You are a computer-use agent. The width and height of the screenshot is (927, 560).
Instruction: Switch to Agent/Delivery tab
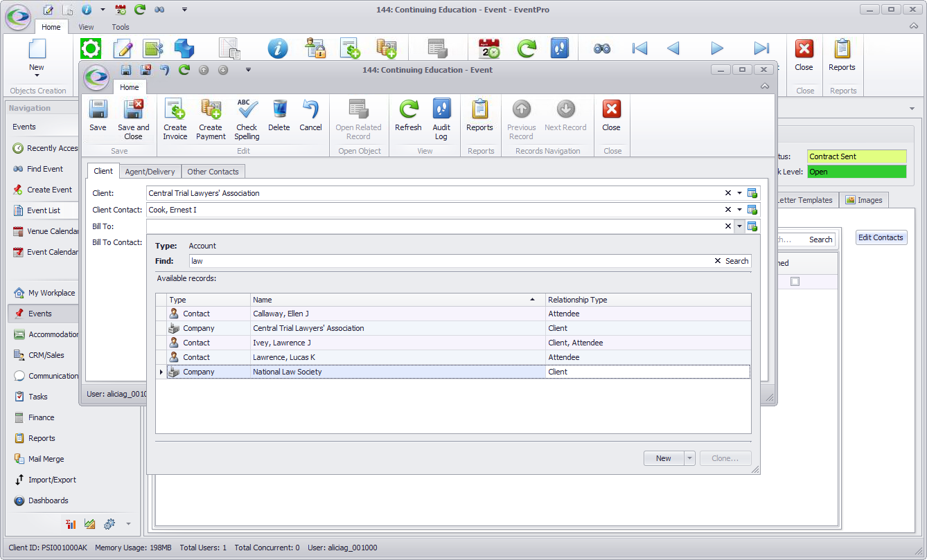coord(150,172)
